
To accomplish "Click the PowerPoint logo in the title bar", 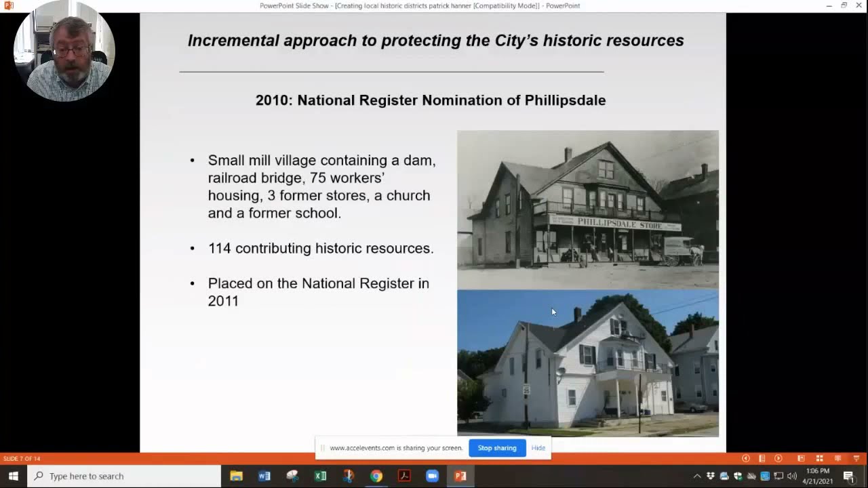I will pyautogui.click(x=8, y=5).
